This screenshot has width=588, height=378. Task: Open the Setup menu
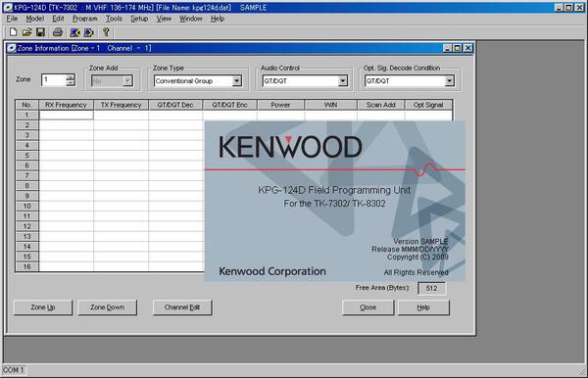tap(139, 19)
